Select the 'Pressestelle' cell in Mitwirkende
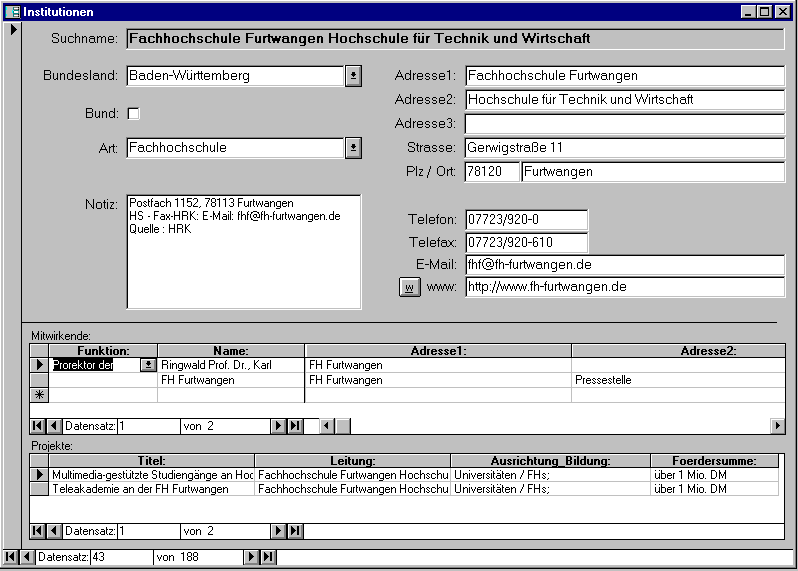 click(x=678, y=380)
